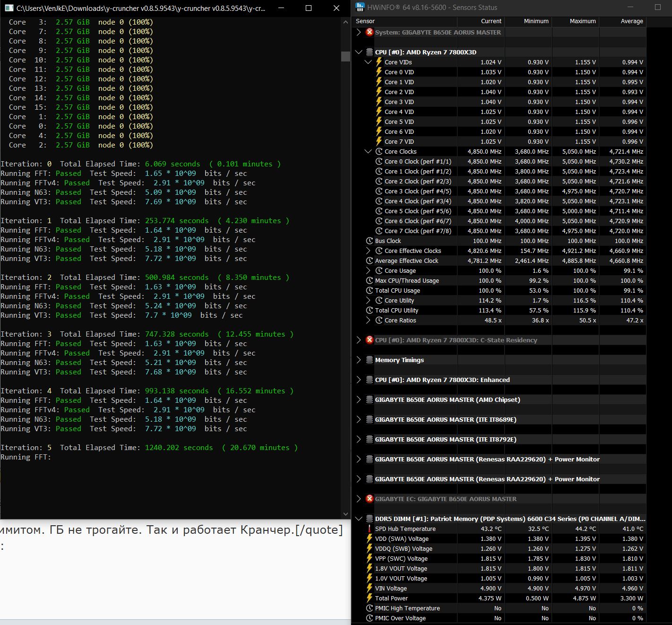This screenshot has width=672, height=625.
Task: Click chip icon beside CPU [#0] Enhanced row
Action: coord(370,380)
